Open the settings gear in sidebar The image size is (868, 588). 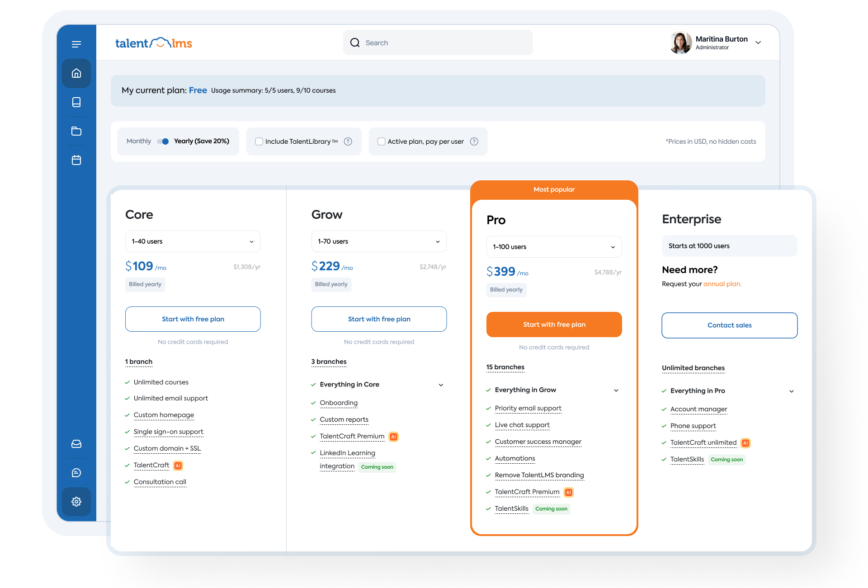[76, 502]
